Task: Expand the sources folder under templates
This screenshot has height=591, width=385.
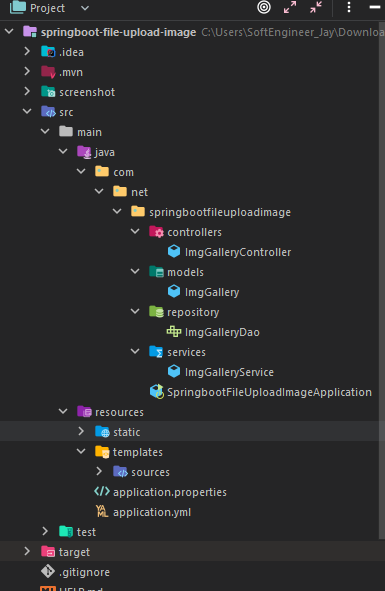Action: (99, 471)
